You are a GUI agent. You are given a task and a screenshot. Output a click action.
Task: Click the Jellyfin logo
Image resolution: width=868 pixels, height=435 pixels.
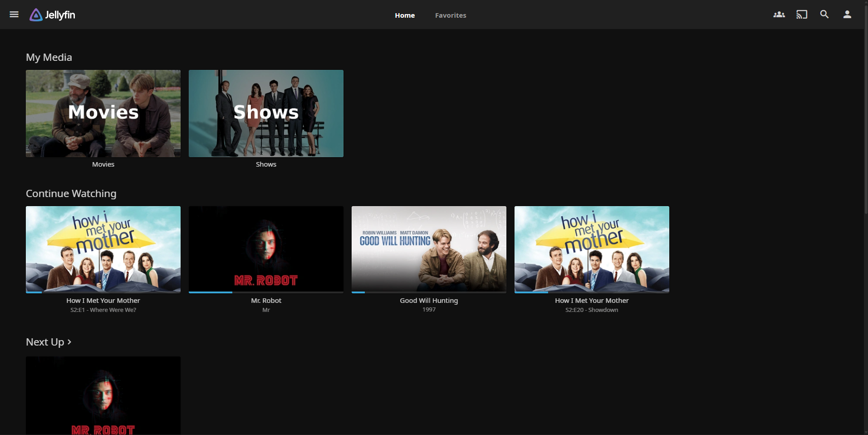(x=53, y=15)
